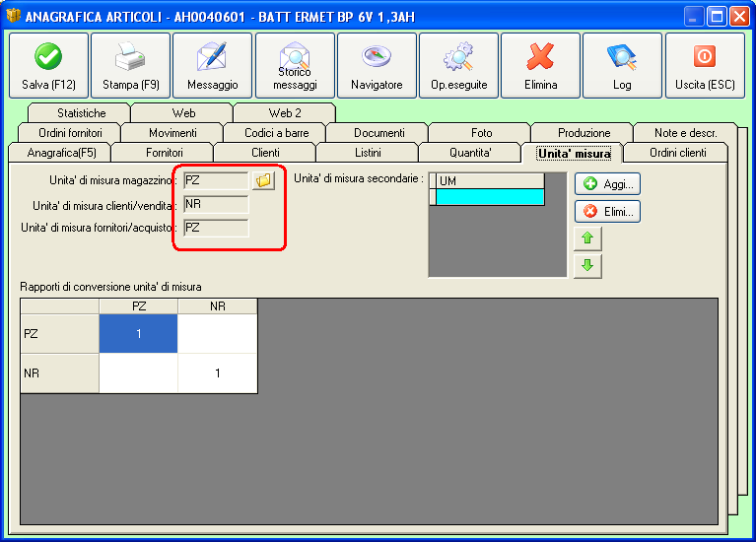This screenshot has width=756, height=542.
Task: Click the fornitori/acquisto unit field PZ
Action: 216,228
